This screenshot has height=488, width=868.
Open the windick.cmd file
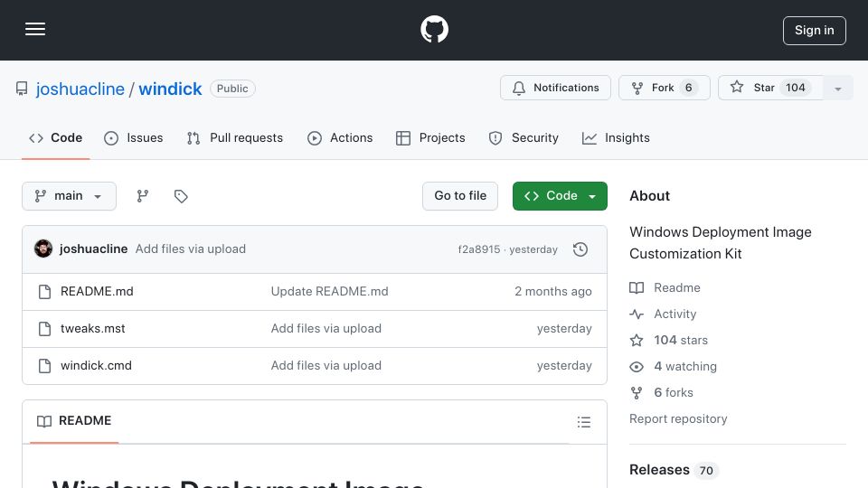(x=96, y=366)
